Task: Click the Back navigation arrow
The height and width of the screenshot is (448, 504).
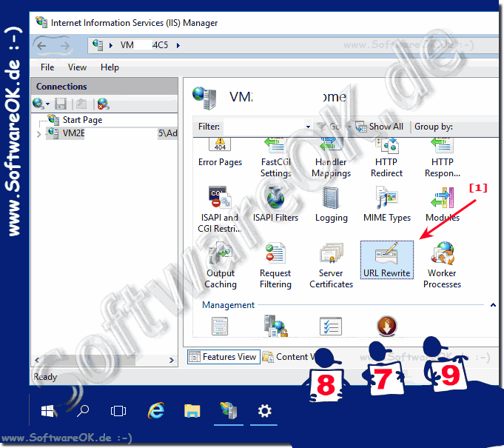Action: click(x=41, y=46)
